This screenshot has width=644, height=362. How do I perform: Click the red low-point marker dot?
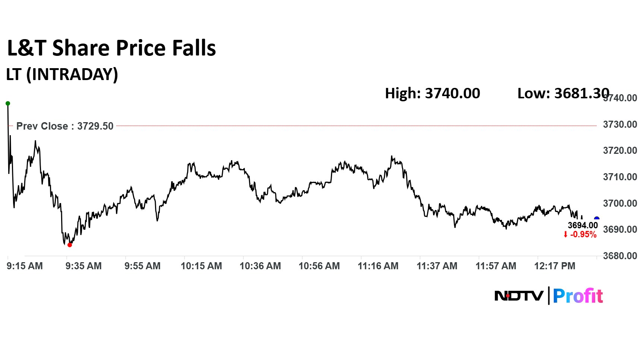[70, 245]
